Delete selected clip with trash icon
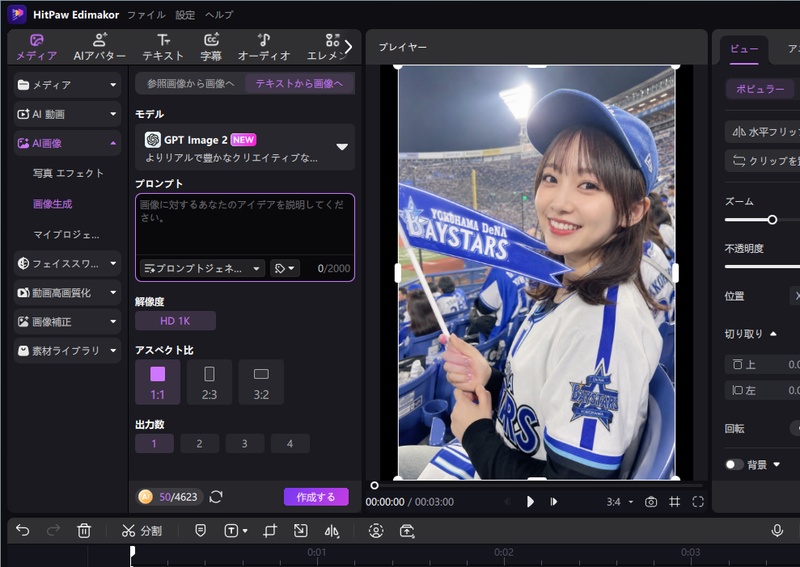The width and height of the screenshot is (800, 567). click(x=84, y=531)
